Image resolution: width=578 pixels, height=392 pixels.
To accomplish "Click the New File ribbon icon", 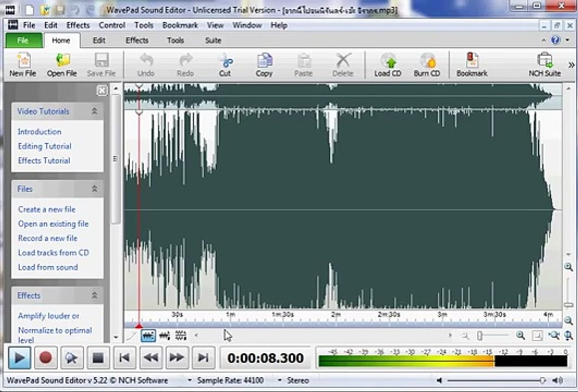I will [23, 65].
